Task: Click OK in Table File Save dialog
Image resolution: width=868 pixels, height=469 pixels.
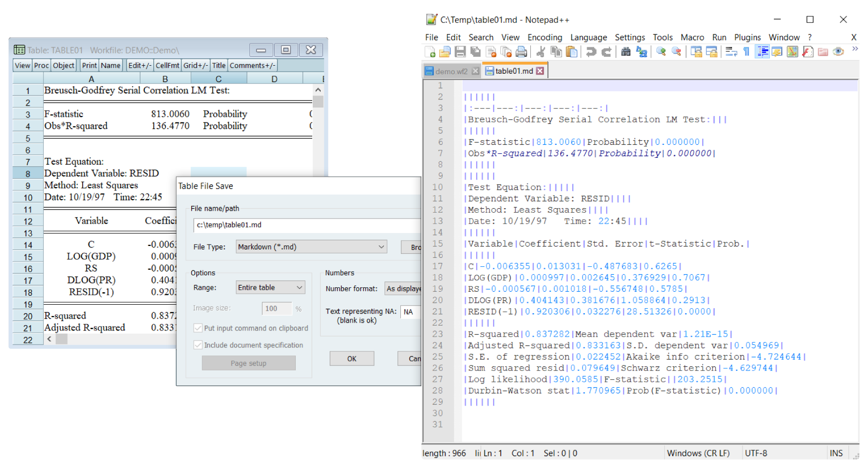Action: click(x=352, y=358)
